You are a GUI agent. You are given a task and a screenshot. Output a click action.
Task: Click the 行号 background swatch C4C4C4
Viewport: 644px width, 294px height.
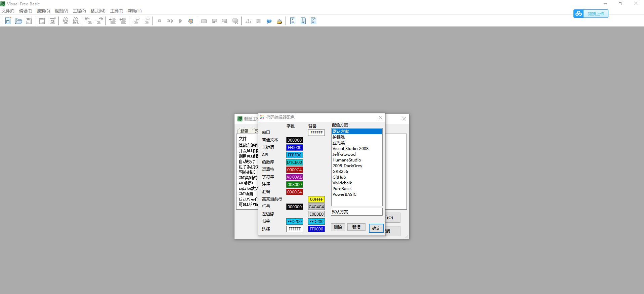click(316, 207)
